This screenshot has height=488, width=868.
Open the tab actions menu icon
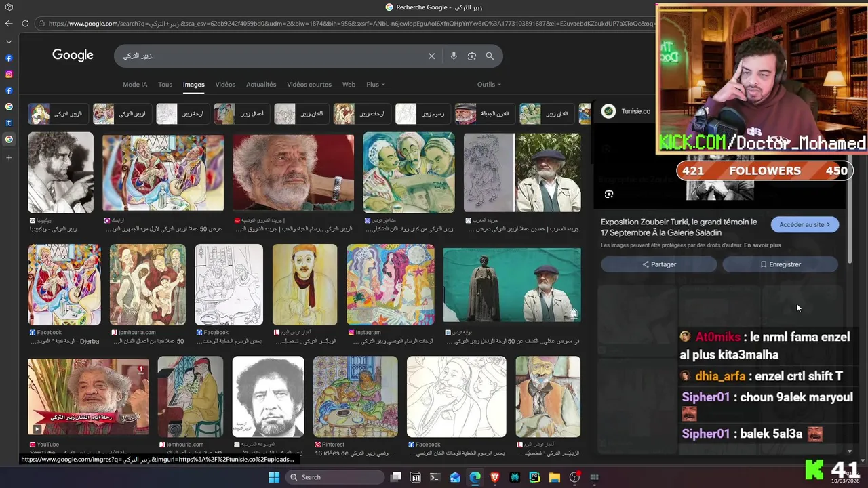[9, 7]
